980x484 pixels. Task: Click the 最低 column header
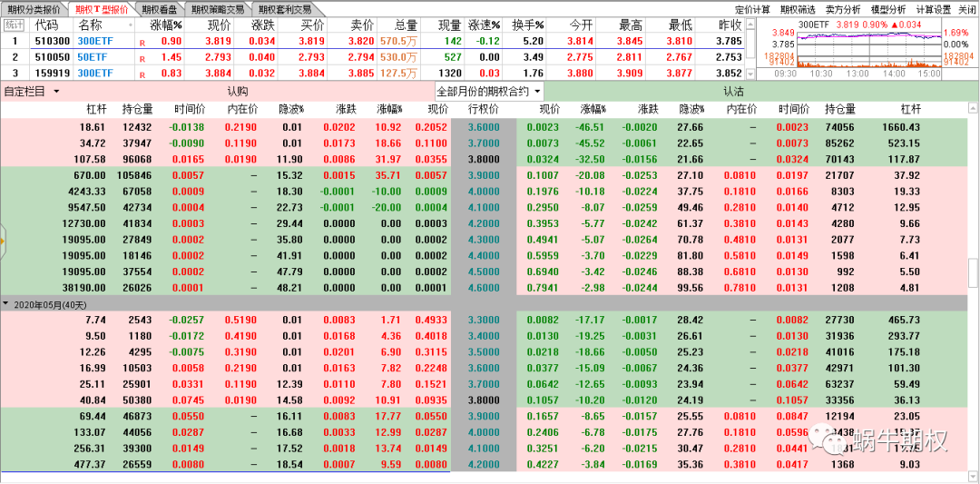680,25
